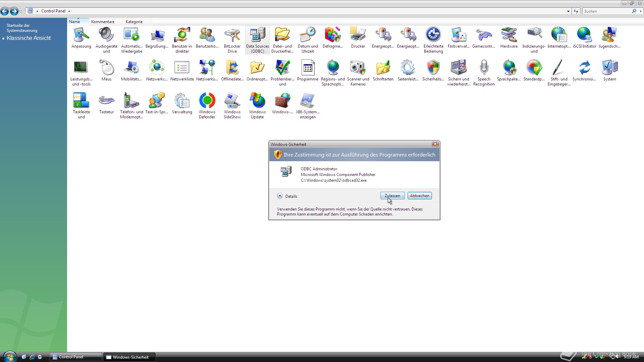Sort by the Kommentare column header
Screen dimensions: 644x362
106,21
